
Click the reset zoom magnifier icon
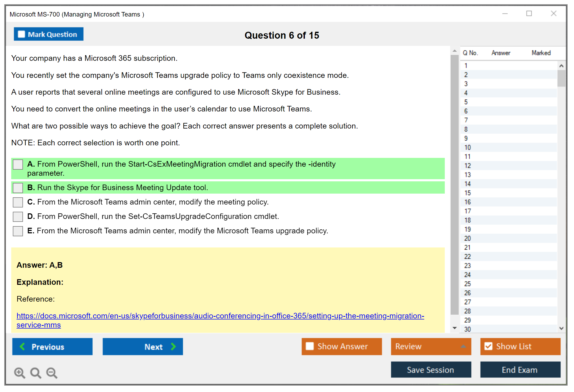pyautogui.click(x=36, y=373)
